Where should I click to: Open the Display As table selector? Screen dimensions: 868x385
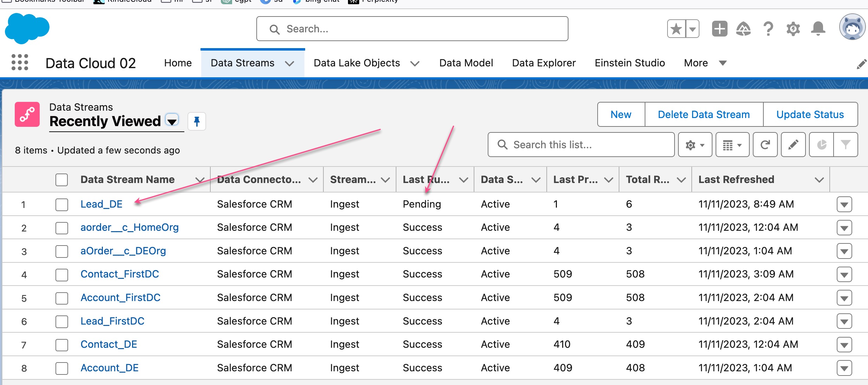click(732, 145)
